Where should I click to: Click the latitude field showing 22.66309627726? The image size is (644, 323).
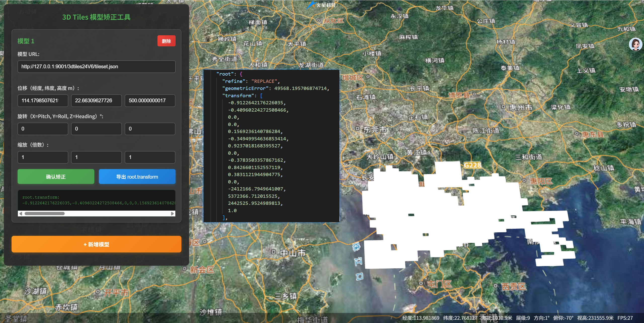click(96, 101)
